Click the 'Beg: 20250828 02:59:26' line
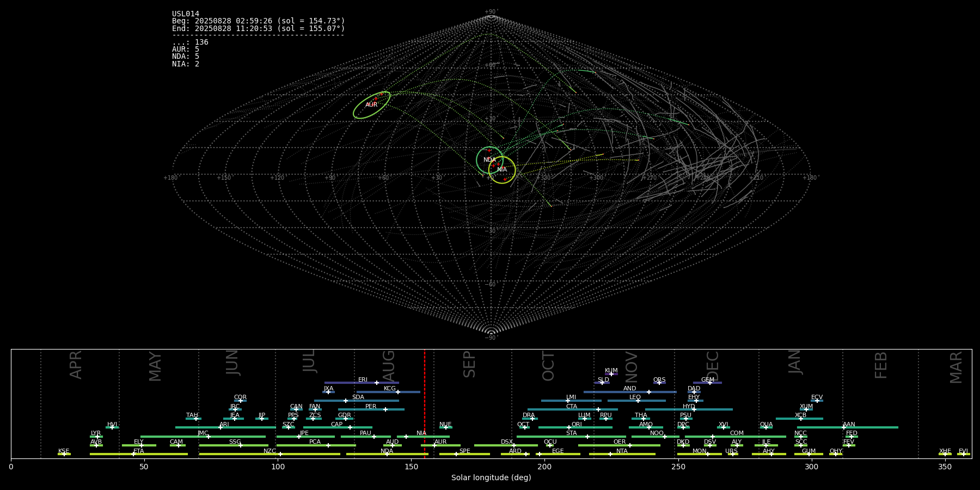This screenshot has height=490, width=980. 259,21
